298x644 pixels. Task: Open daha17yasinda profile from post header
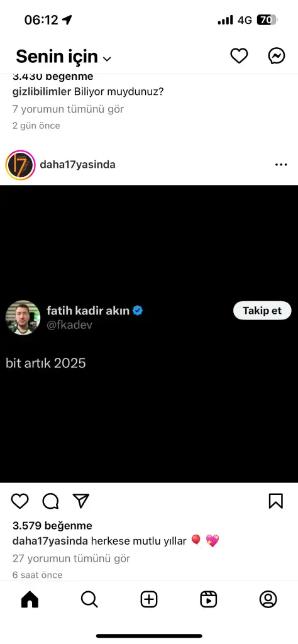[x=77, y=165]
